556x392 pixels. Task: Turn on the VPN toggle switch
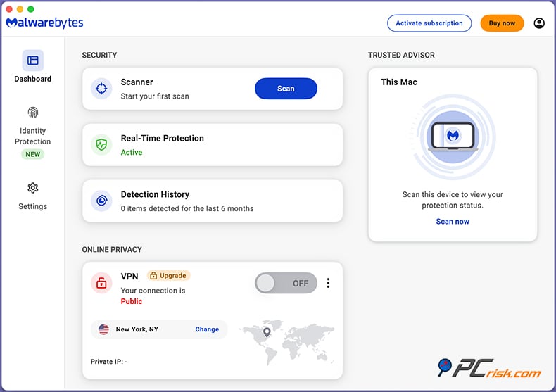pyautogui.click(x=286, y=283)
